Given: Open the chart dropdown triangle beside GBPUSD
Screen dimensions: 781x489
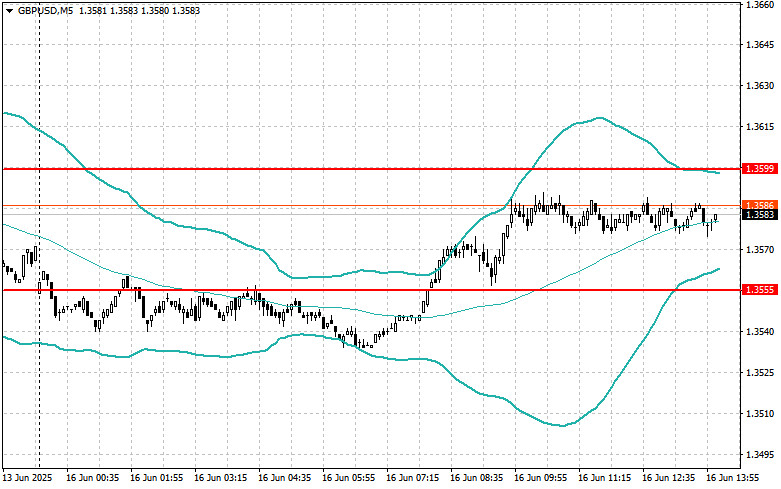Looking at the screenshot, I should click(9, 10).
